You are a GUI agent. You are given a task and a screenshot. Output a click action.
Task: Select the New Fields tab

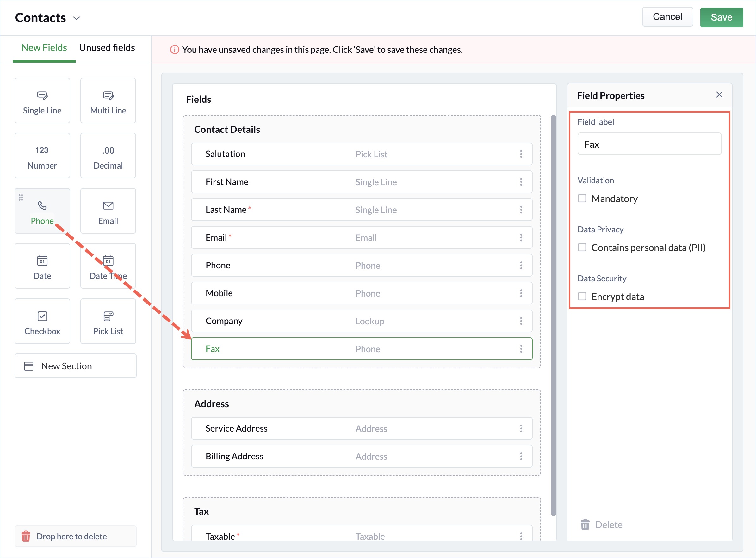point(44,48)
